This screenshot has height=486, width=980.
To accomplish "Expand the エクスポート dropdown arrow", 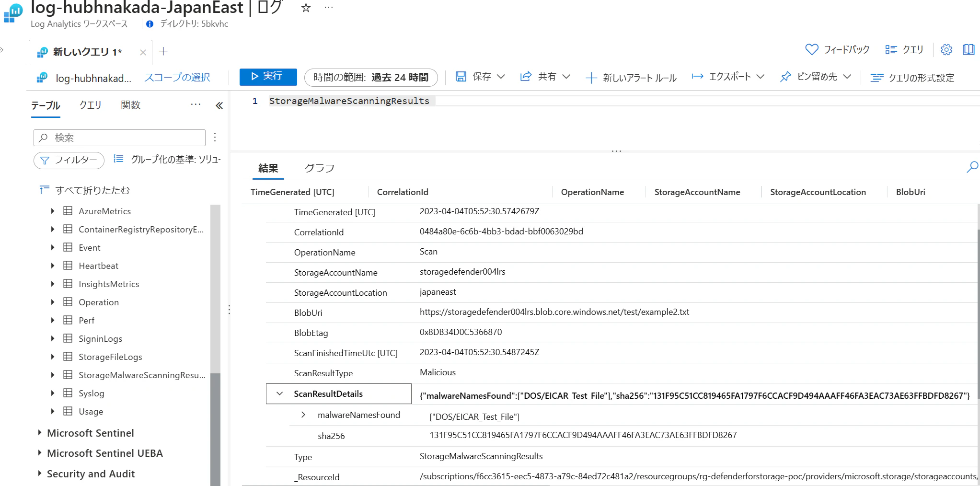I will (x=760, y=77).
